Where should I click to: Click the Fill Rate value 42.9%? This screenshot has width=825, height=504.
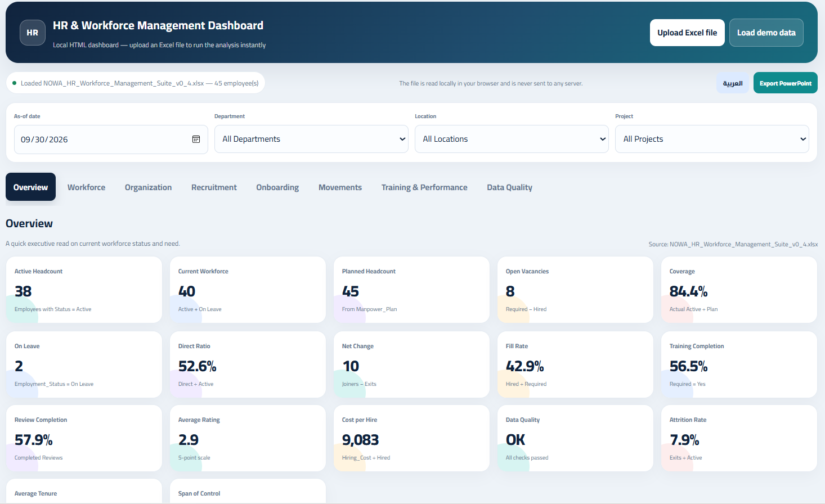tap(524, 366)
